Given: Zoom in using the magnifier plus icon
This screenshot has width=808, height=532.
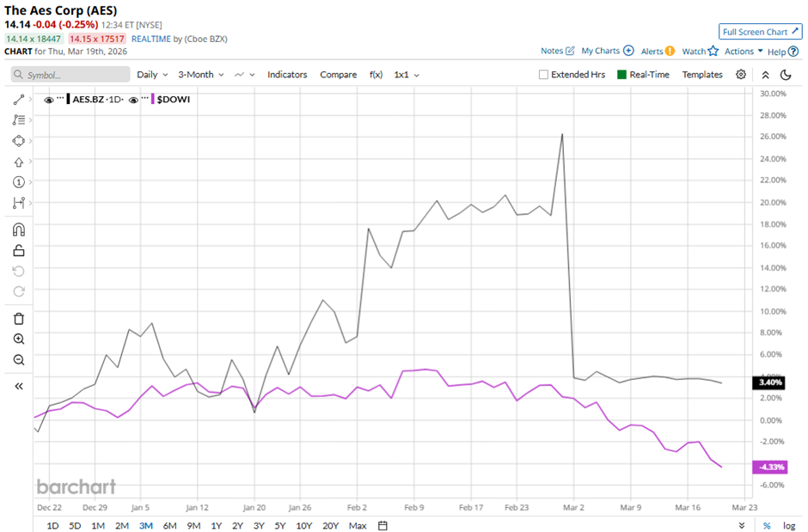Looking at the screenshot, I should point(19,339).
